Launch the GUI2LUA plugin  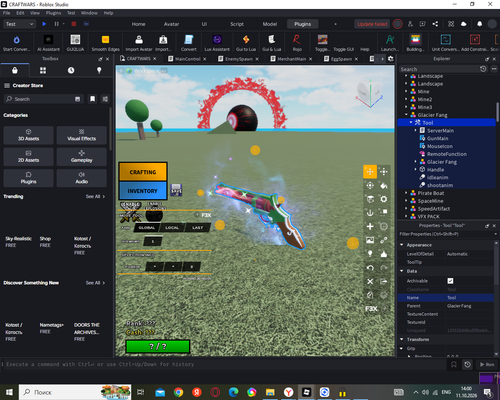75,43
